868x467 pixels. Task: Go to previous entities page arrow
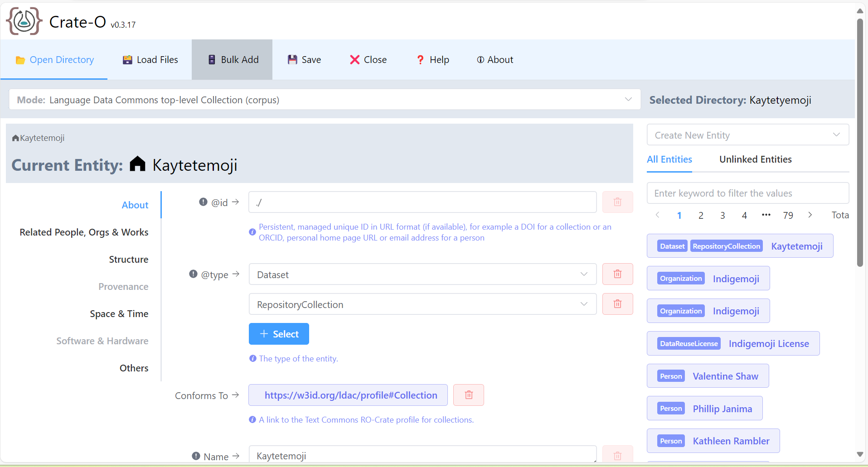pos(657,215)
